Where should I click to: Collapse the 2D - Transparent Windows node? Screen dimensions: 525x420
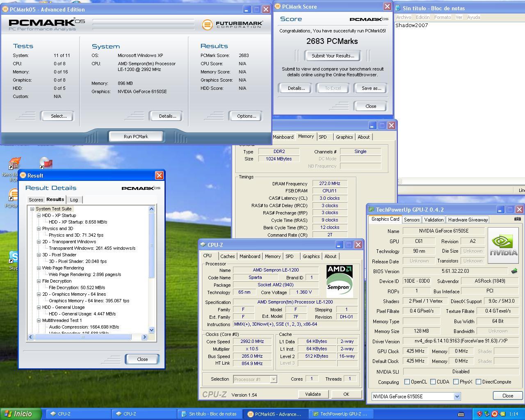39,242
